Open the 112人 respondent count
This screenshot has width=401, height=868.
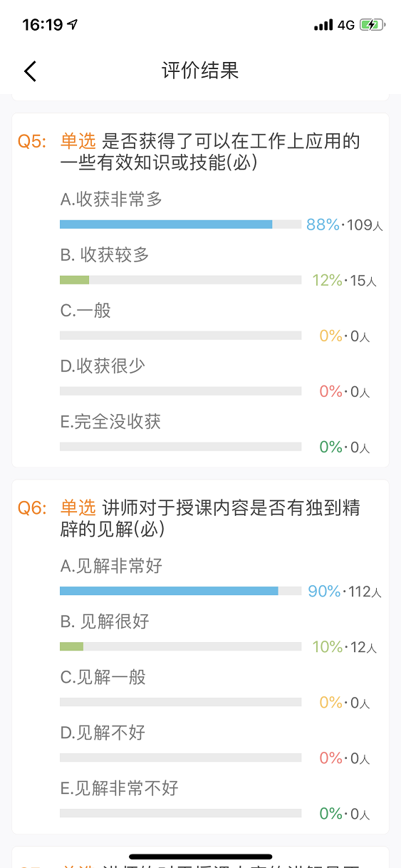[365, 591]
